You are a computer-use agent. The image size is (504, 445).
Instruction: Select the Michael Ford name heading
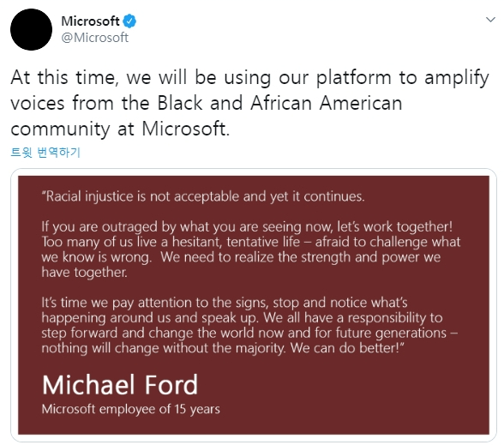tap(120, 385)
